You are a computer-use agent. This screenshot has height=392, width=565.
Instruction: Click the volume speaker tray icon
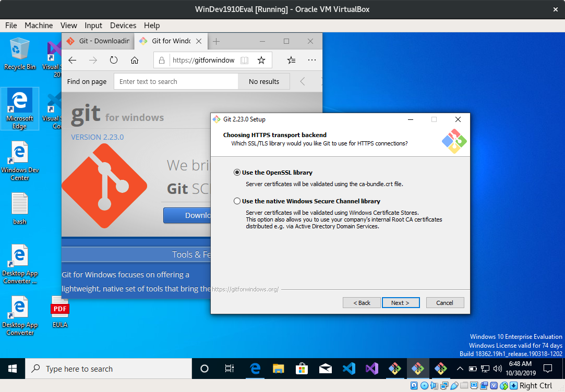[498, 369]
